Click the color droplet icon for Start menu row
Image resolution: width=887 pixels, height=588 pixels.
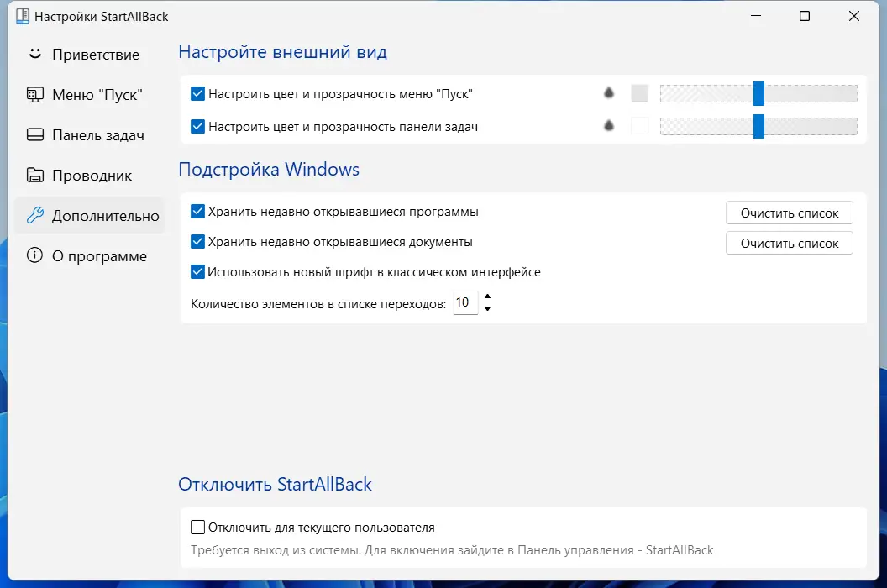point(609,93)
